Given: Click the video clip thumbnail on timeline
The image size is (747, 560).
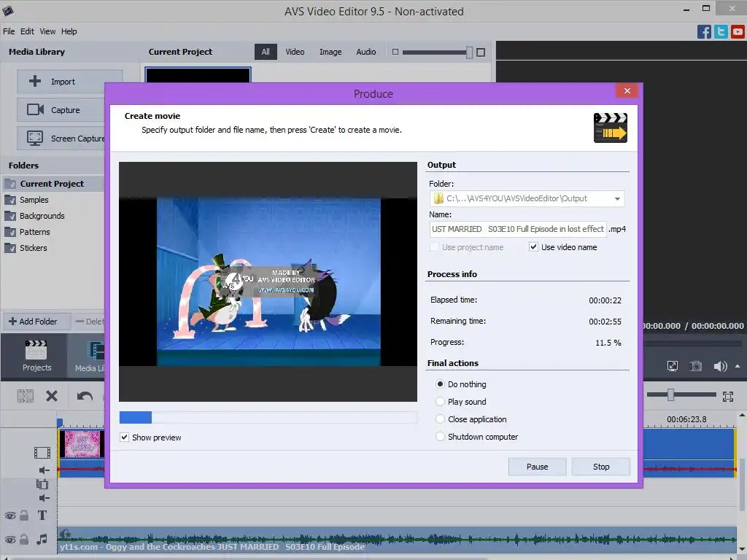Looking at the screenshot, I should pos(82,443).
